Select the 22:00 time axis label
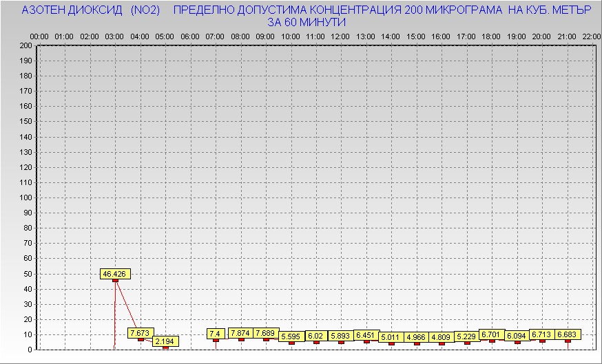 tap(590, 36)
